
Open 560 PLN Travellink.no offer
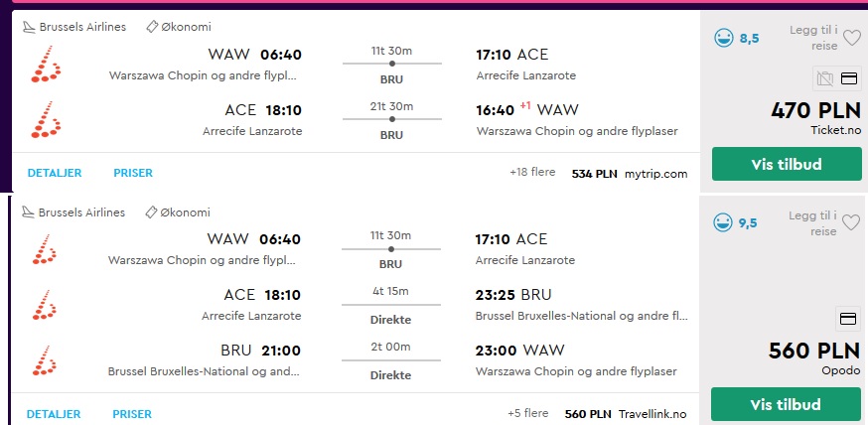[626, 414]
